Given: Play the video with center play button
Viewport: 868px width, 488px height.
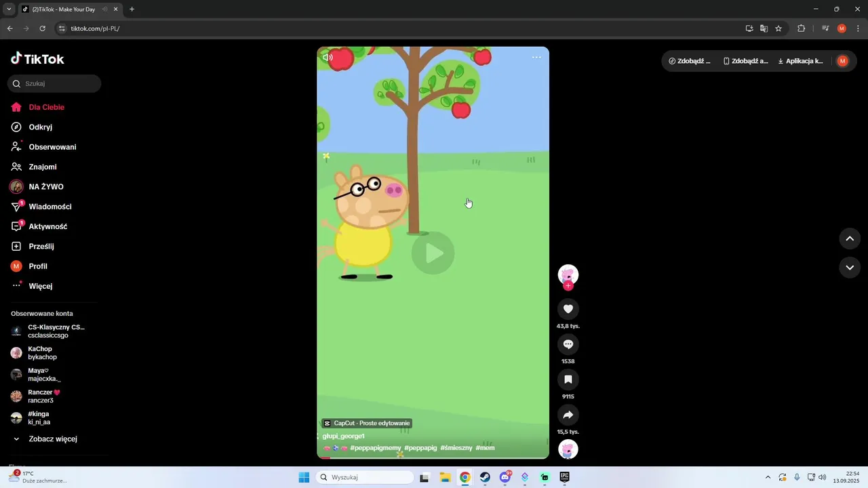Looking at the screenshot, I should (x=433, y=253).
